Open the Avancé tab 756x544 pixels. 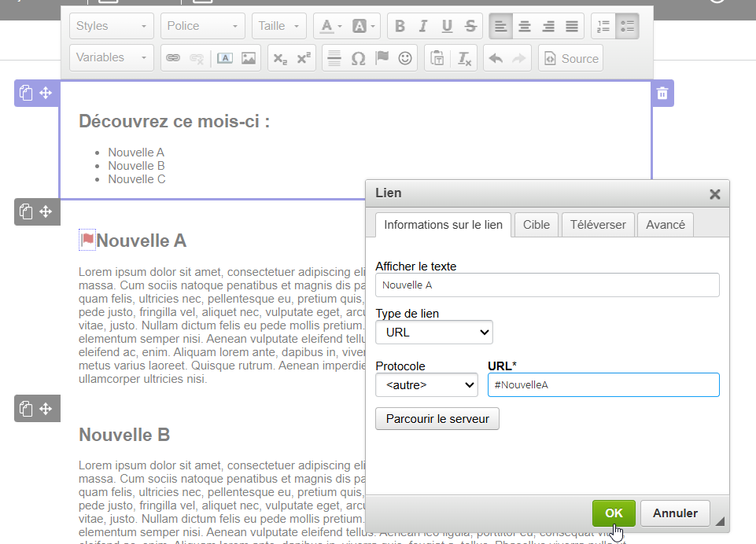pos(665,225)
